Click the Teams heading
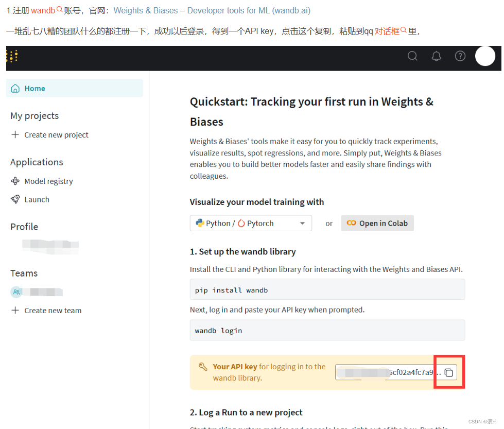The width and height of the screenshot is (504, 429). (x=24, y=273)
